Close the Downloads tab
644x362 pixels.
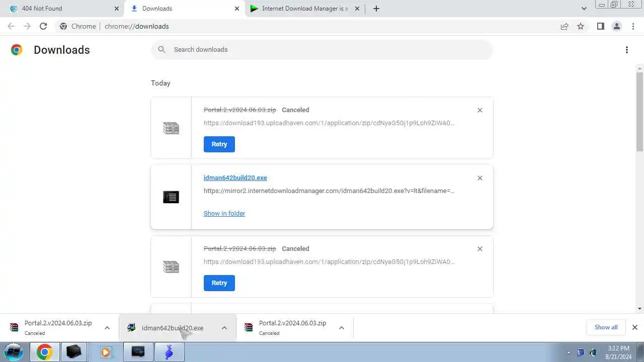[x=237, y=9]
